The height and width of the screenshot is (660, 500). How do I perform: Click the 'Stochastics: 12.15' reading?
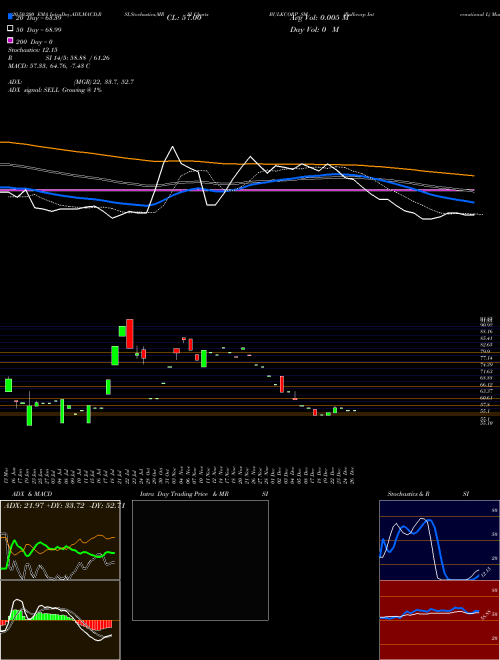tap(32, 50)
